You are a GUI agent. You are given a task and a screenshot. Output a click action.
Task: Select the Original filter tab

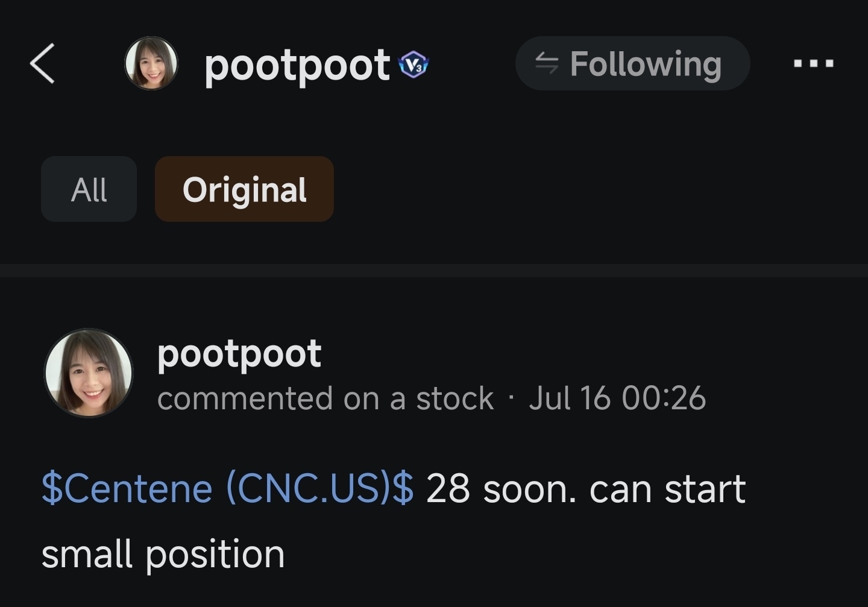(x=244, y=189)
